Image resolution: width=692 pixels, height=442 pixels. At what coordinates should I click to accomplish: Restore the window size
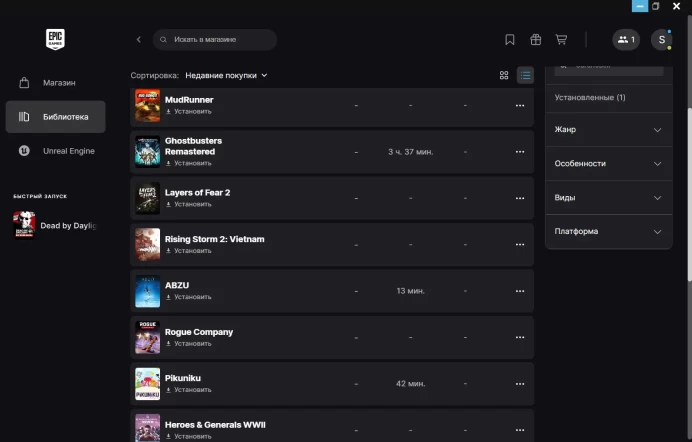(656, 6)
